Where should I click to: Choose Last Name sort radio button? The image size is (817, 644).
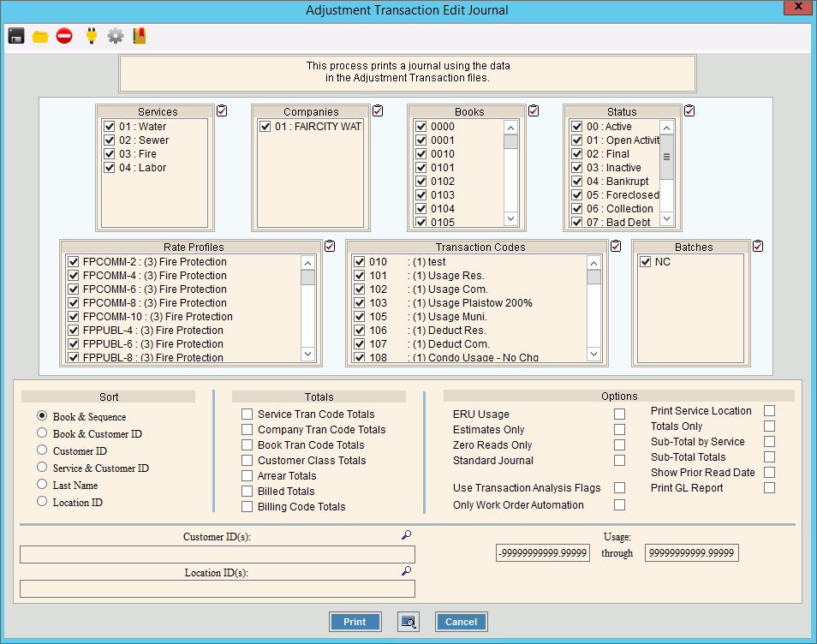click(x=42, y=485)
